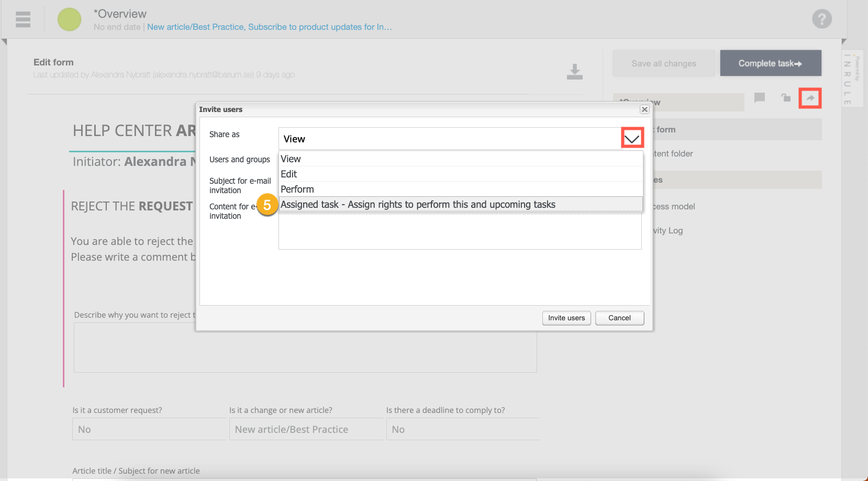Click the Invite users button

coord(566,318)
